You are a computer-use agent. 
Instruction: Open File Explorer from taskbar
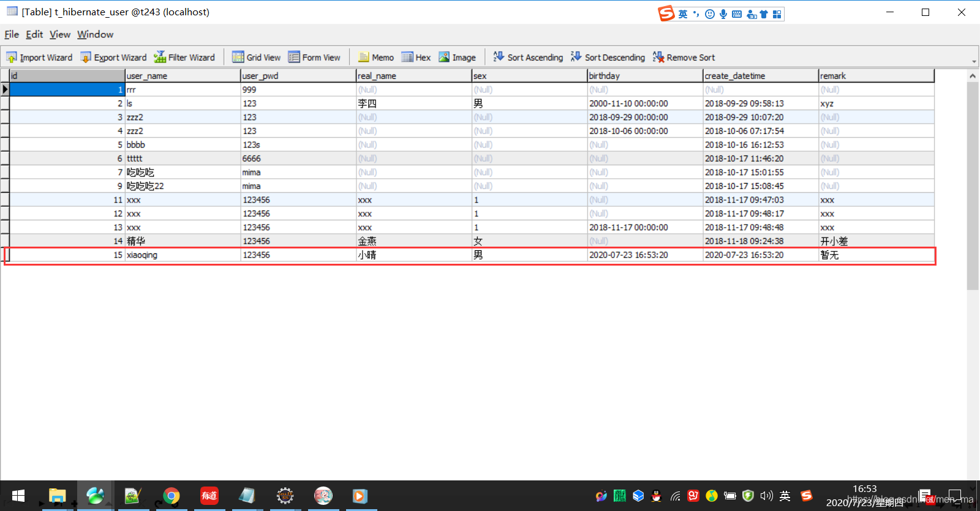coord(57,496)
